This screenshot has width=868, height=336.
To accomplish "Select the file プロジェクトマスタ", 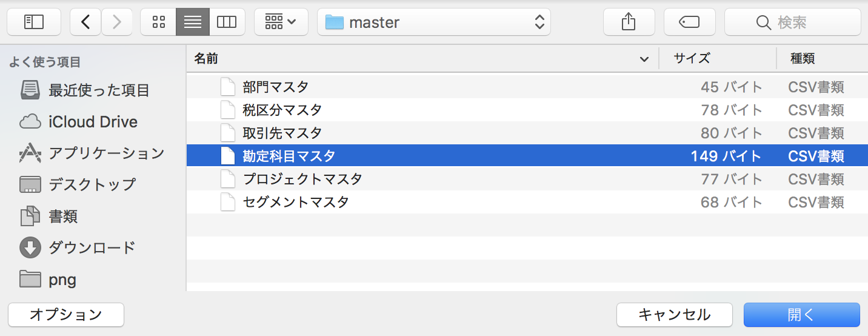I will (x=527, y=179).
